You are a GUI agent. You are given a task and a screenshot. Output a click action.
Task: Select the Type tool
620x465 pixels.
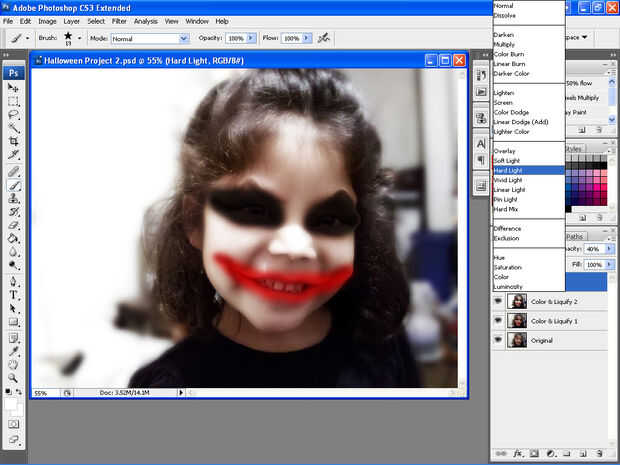tap(14, 295)
